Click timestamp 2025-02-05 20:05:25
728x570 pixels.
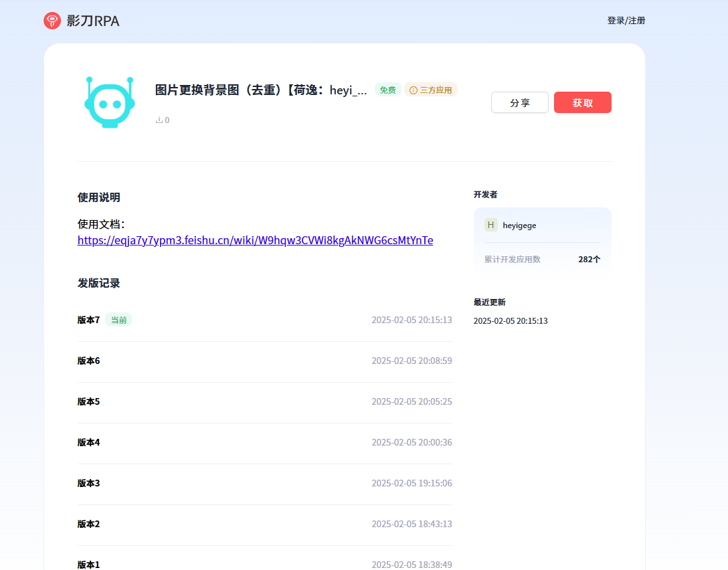pyautogui.click(x=412, y=401)
